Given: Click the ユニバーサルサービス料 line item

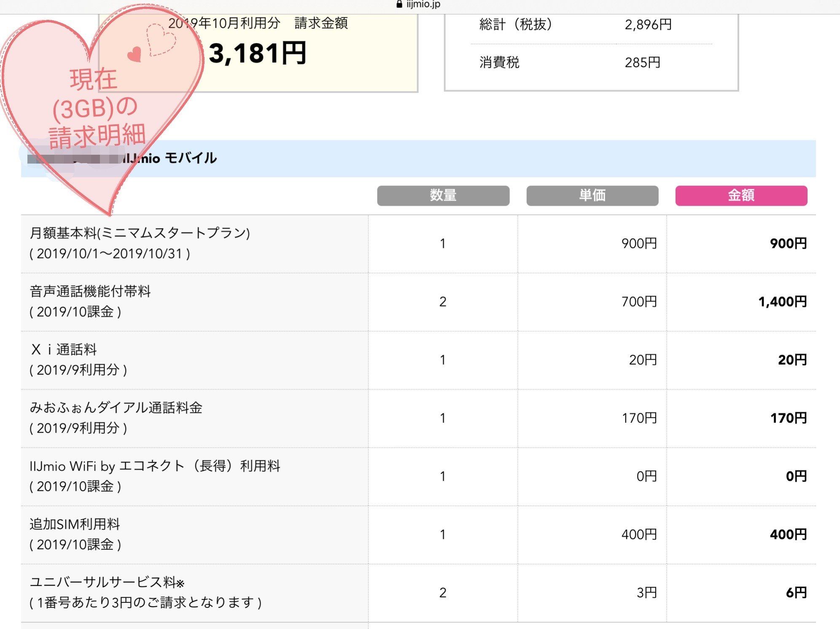Looking at the screenshot, I should (107, 582).
